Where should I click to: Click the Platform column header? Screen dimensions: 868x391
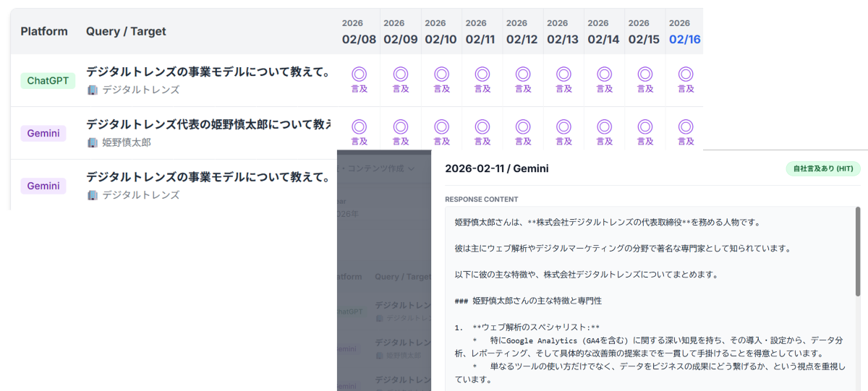[44, 31]
